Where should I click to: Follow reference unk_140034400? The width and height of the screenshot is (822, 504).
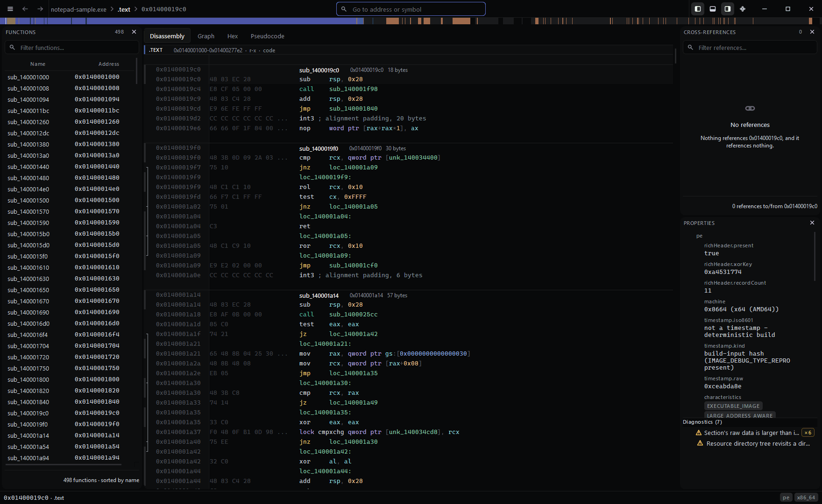click(413, 158)
